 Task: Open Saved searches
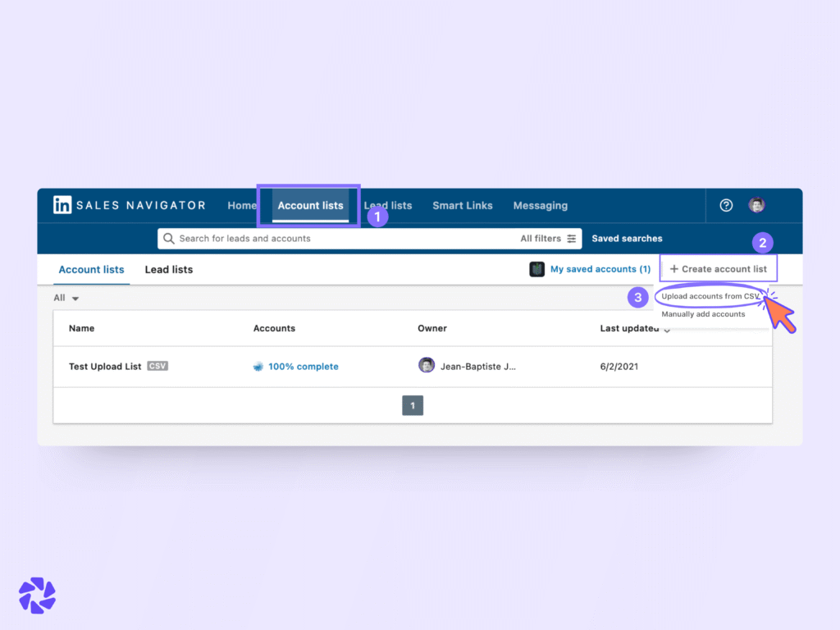pos(627,238)
